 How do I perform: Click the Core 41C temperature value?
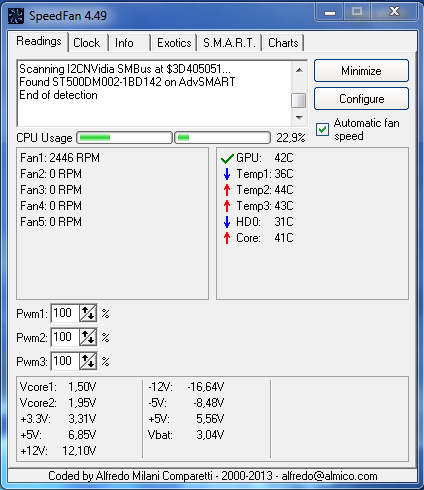pos(284,238)
